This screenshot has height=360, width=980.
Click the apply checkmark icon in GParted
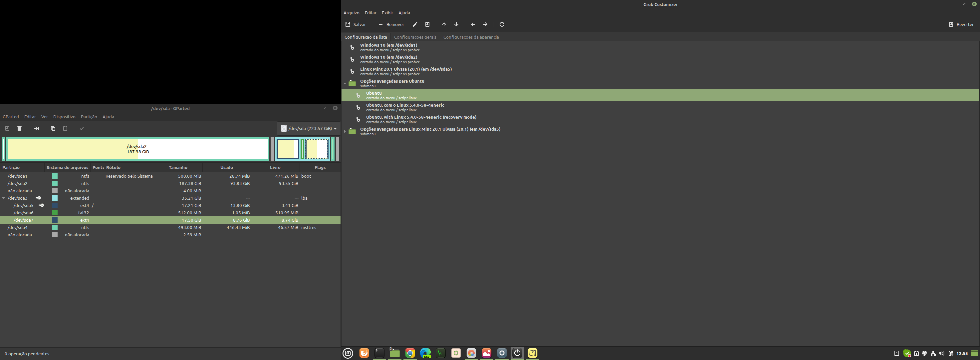click(x=82, y=128)
